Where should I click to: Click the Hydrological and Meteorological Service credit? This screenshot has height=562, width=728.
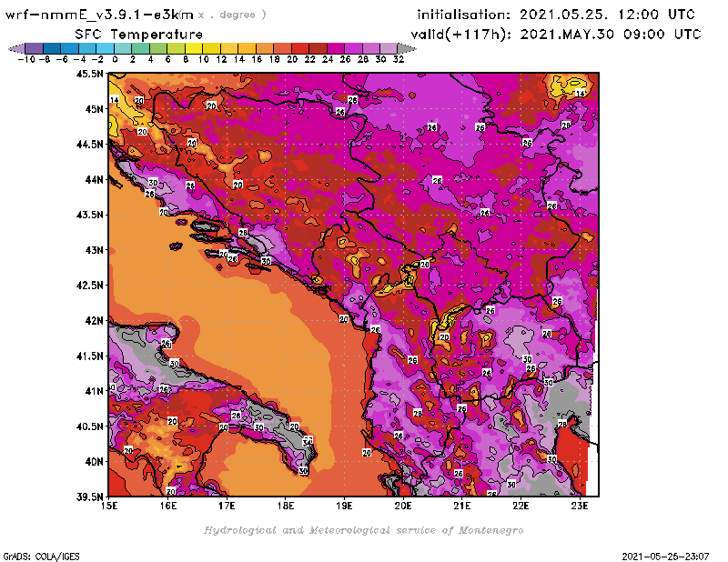coord(363,530)
